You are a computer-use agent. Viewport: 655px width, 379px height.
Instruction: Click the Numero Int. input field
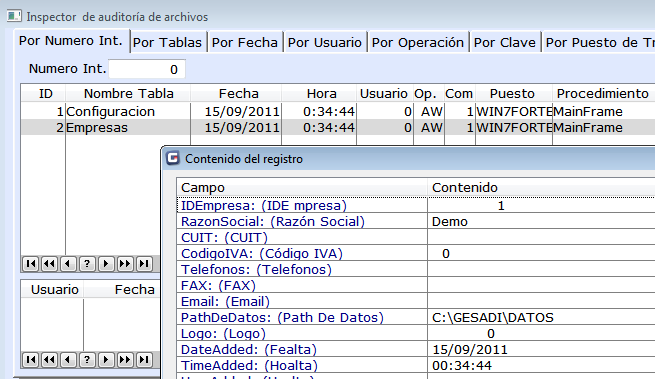point(147,69)
